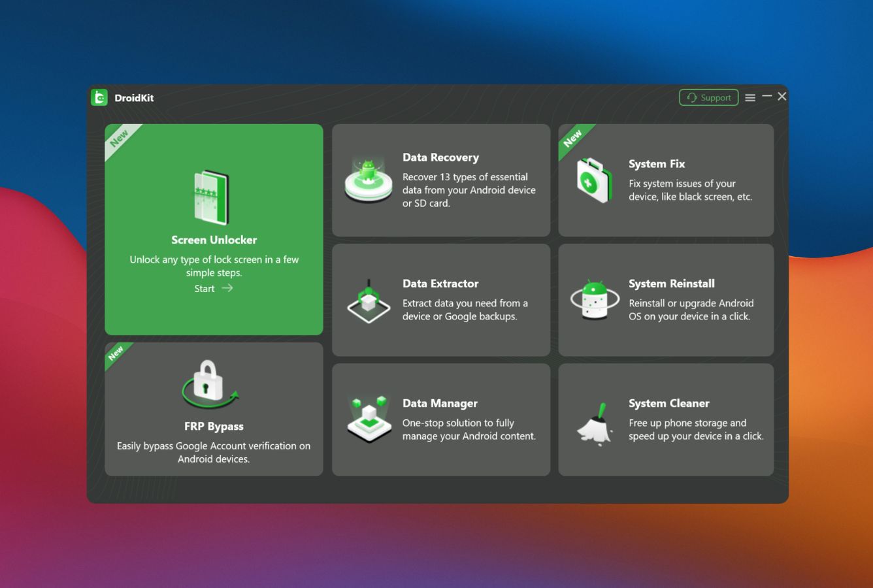Click the Data Manager cubes icon
Image resolution: width=873 pixels, height=588 pixels.
(x=369, y=419)
